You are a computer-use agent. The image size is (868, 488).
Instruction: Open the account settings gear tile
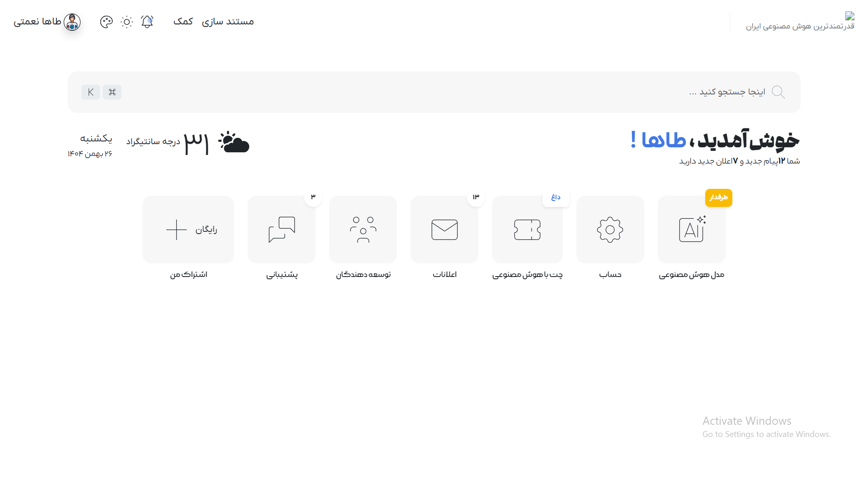click(x=610, y=230)
